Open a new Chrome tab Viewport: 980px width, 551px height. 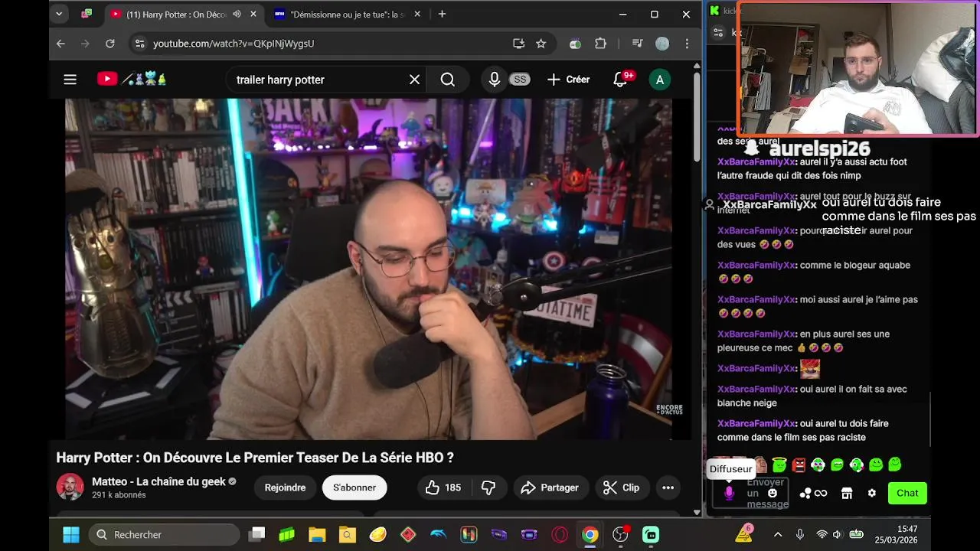(x=442, y=14)
